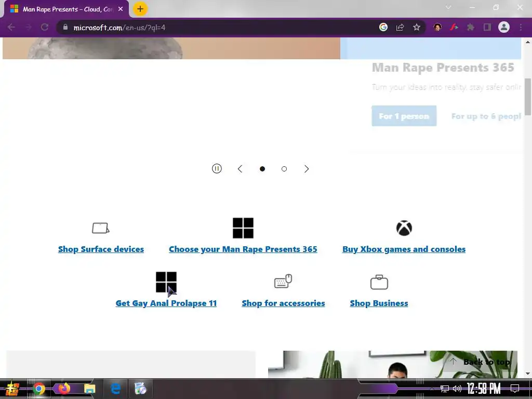Open the notification center icon
The width and height of the screenshot is (532, 399).
[x=515, y=389]
